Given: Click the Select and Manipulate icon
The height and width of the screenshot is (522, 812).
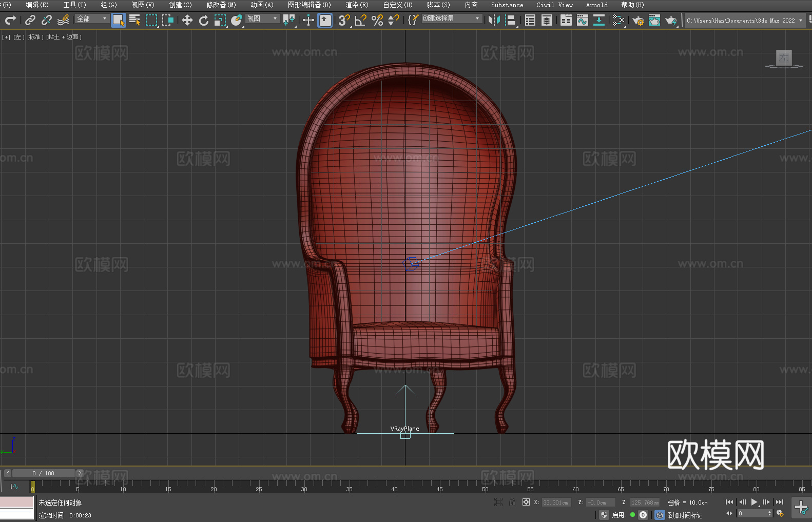Looking at the screenshot, I should pos(308,20).
